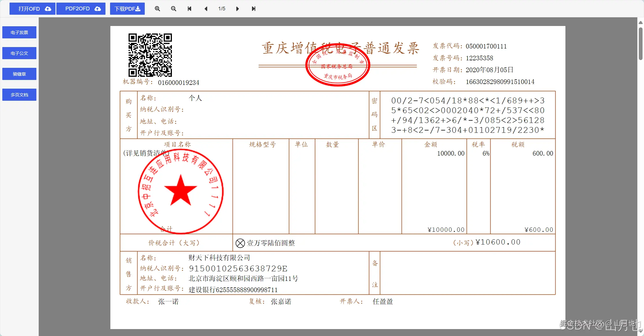Open the 骑缝章 sample document

[19, 74]
